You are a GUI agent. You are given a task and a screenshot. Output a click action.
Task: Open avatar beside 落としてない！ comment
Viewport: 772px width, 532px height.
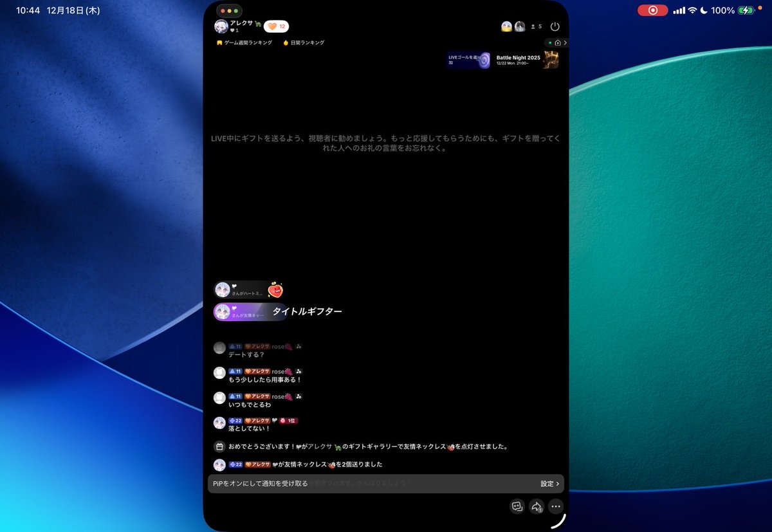(x=219, y=423)
